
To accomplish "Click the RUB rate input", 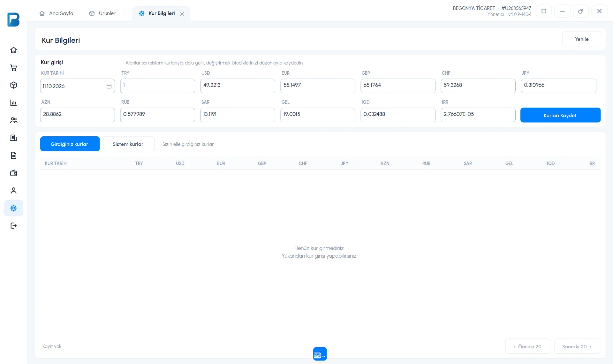I will (157, 115).
